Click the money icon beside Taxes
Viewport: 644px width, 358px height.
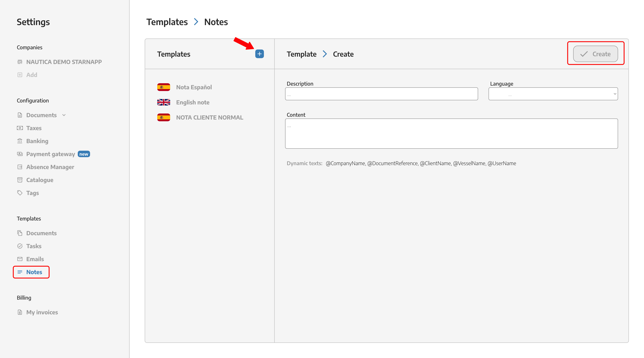click(20, 128)
